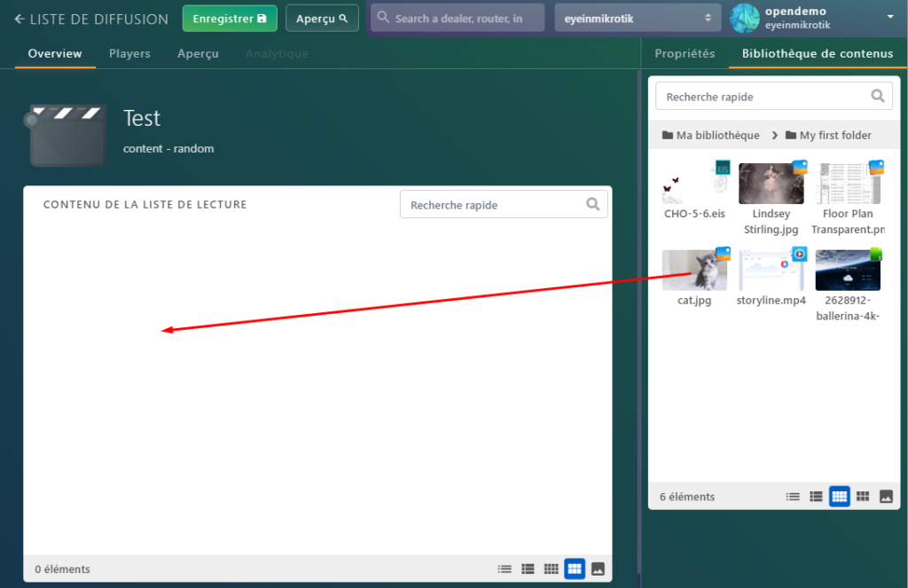Open the opendemo user avatar

pos(745,18)
